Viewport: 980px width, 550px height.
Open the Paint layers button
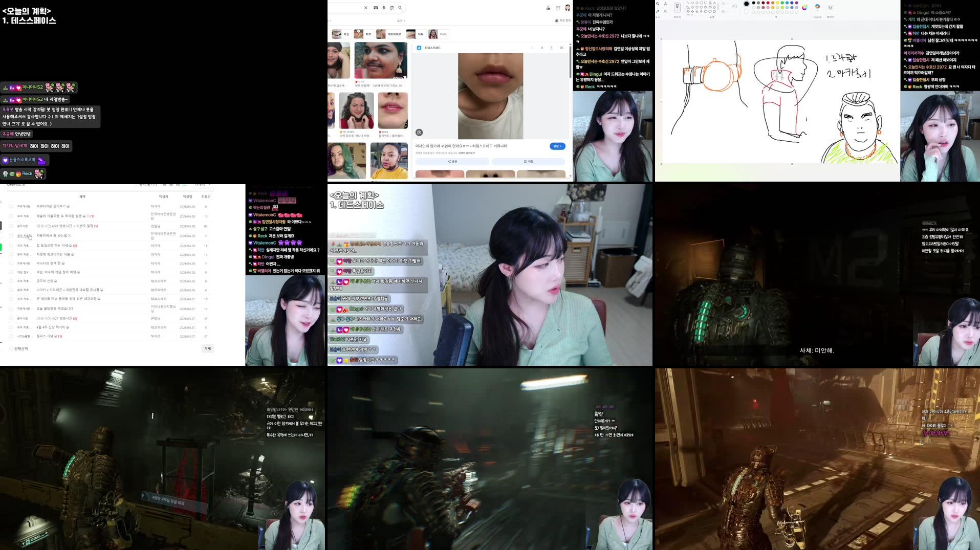click(830, 8)
